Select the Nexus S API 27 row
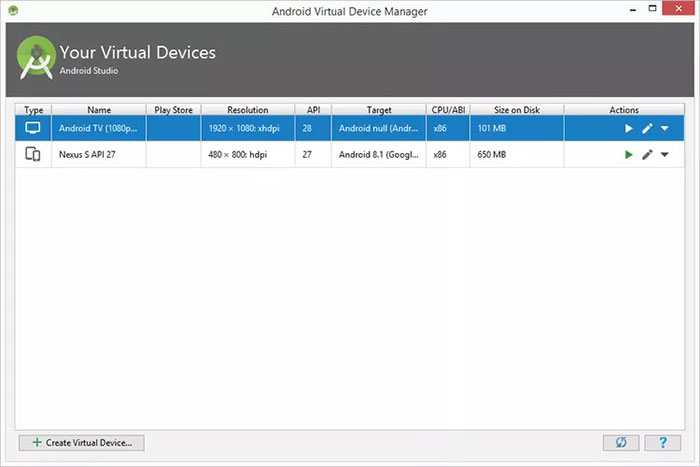Screen dimensions: 700x467 98,155
